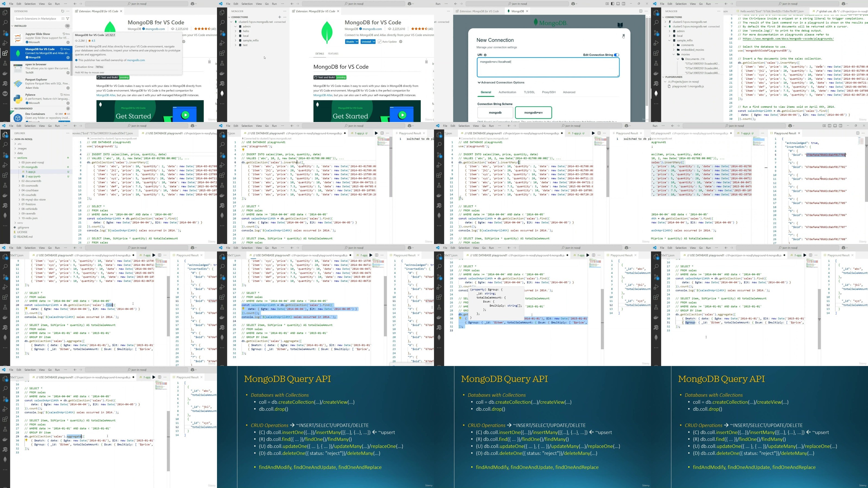The height and width of the screenshot is (488, 868).
Task: Open Source Control from the Extensions window activity bar
Action: coord(5,33)
